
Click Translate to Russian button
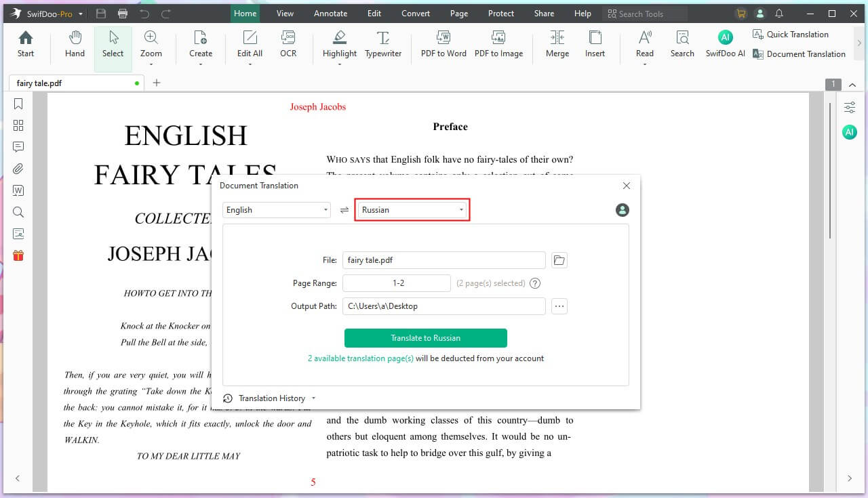coord(426,338)
